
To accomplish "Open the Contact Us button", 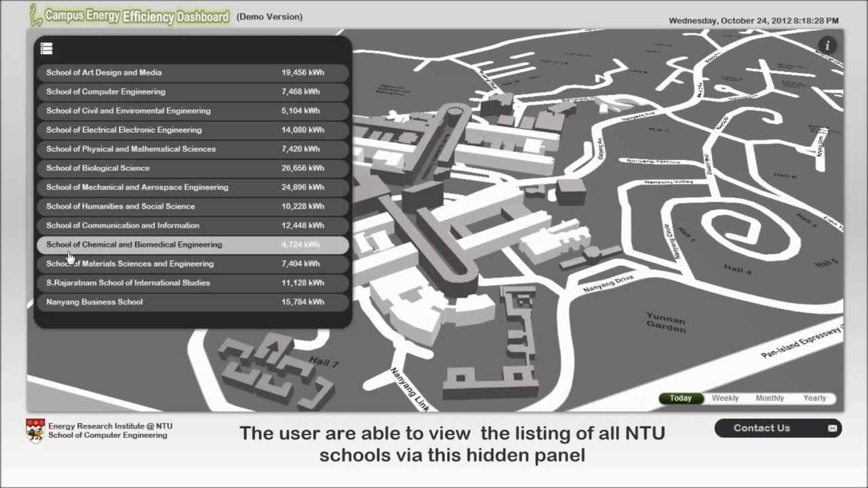I will coord(778,428).
